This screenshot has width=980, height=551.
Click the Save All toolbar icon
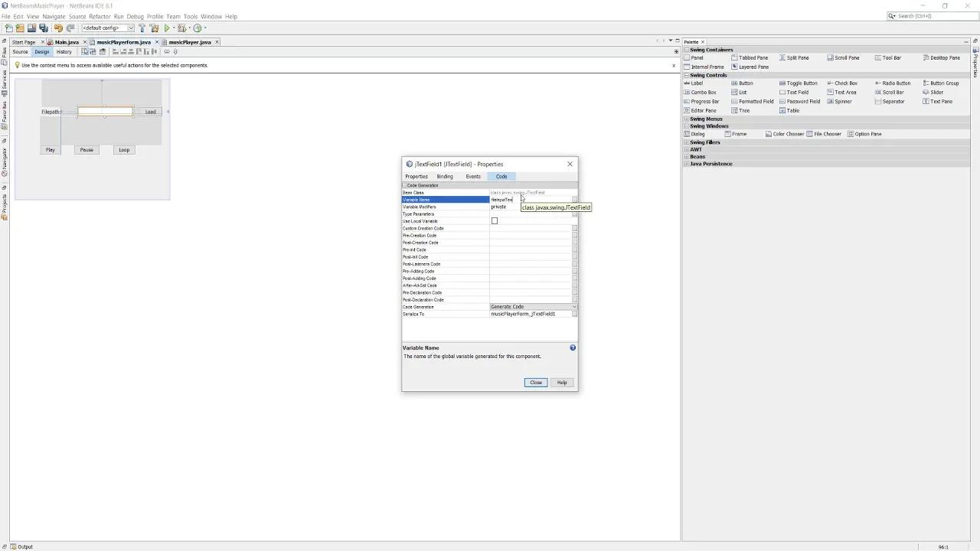coord(42,28)
